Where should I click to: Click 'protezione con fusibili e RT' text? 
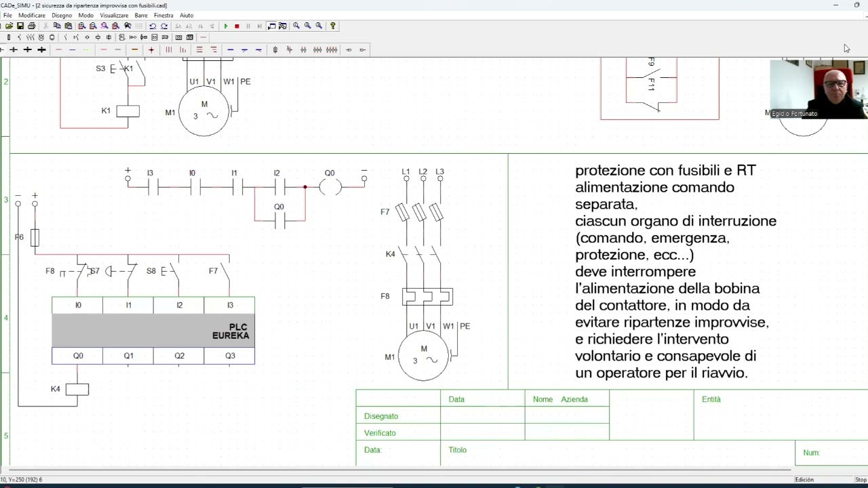(665, 171)
